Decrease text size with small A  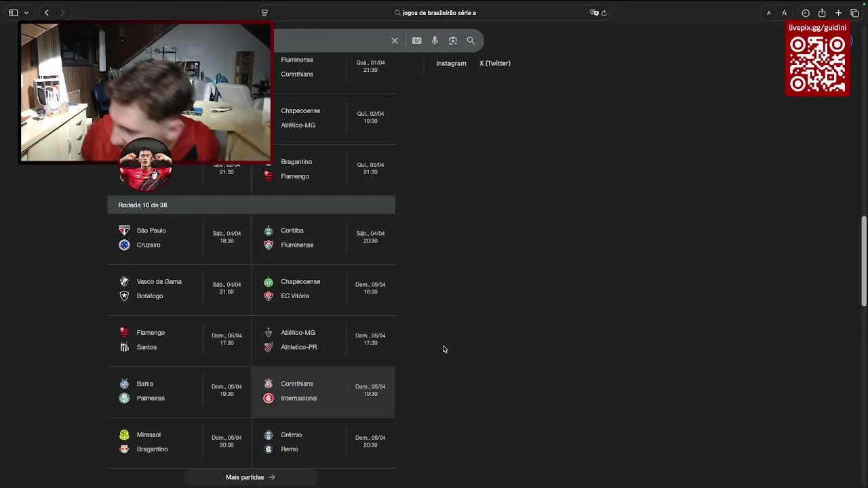click(x=768, y=13)
